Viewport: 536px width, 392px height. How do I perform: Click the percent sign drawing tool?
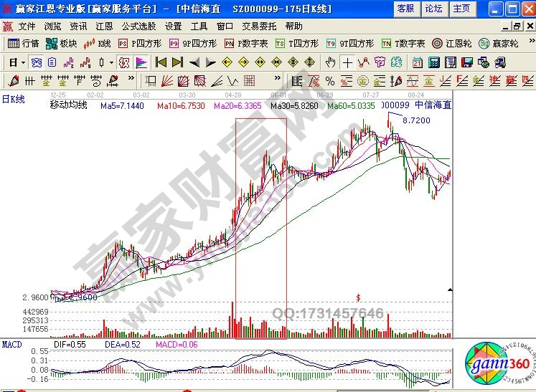coord(329,80)
